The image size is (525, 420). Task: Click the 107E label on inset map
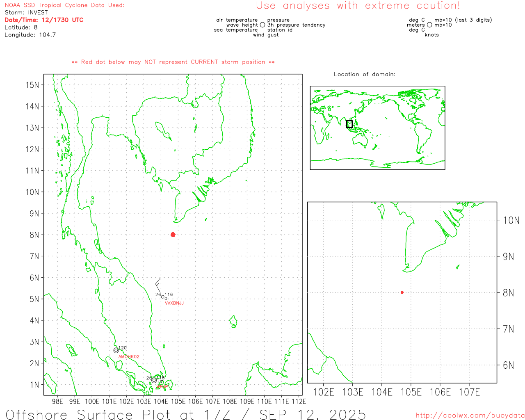coord(469,392)
